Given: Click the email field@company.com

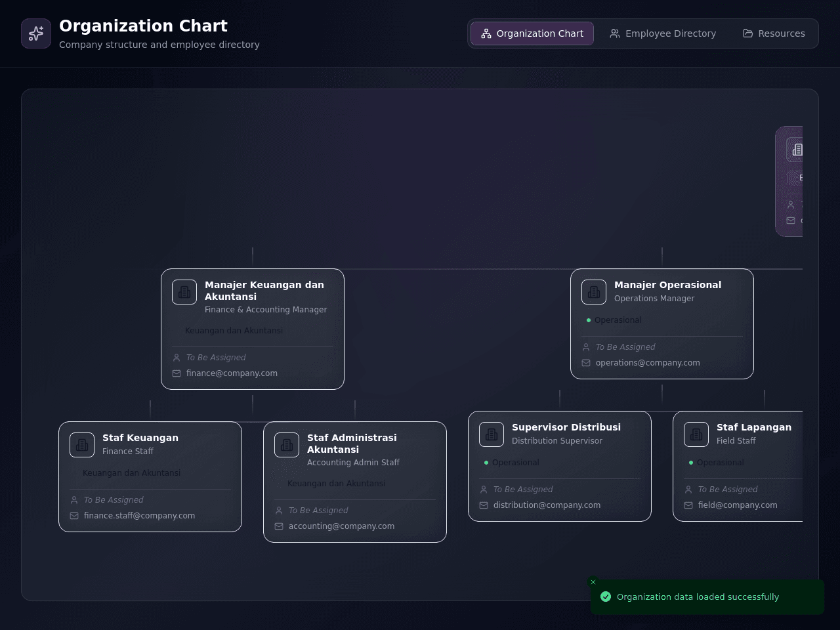Looking at the screenshot, I should click(x=738, y=505).
